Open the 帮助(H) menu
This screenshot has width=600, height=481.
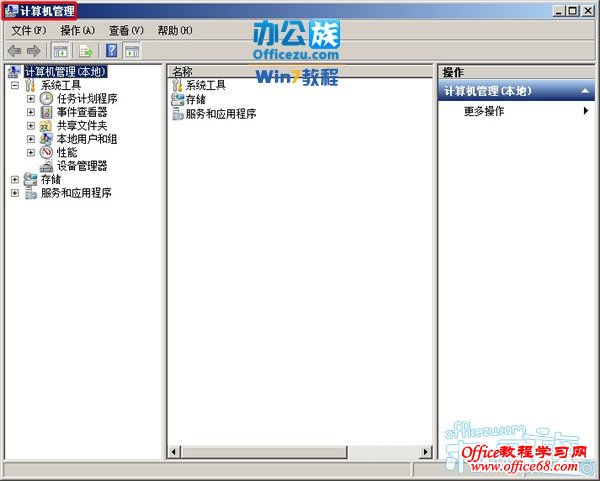(175, 30)
